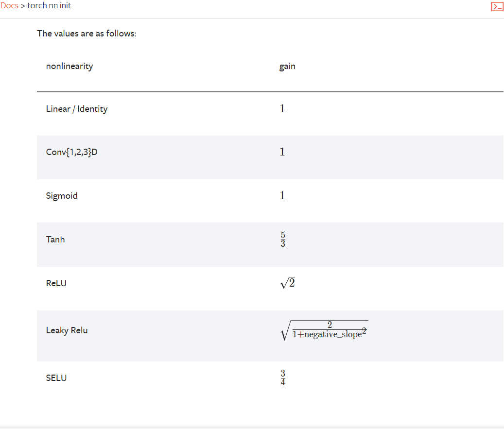Click the gain column header
This screenshot has height=429, width=504.
287,66
